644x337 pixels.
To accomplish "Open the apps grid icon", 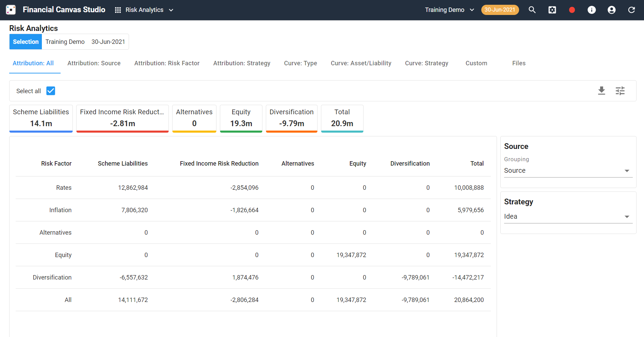I will tap(118, 10).
